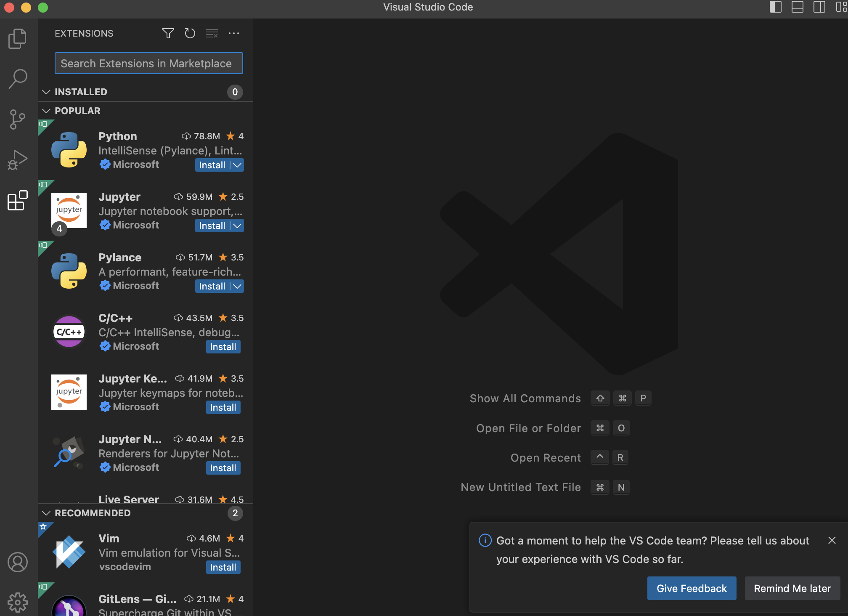Toggle the primary side bar layout button
Image resolution: width=848 pixels, height=616 pixels.
775,7
